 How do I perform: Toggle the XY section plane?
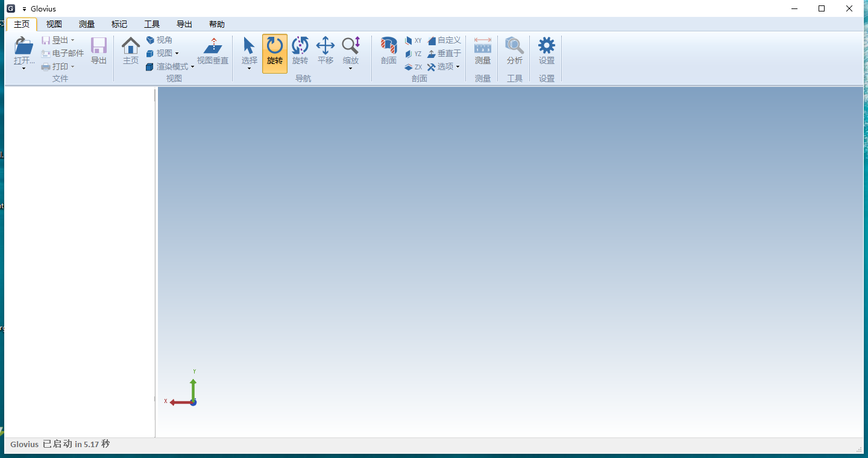414,40
